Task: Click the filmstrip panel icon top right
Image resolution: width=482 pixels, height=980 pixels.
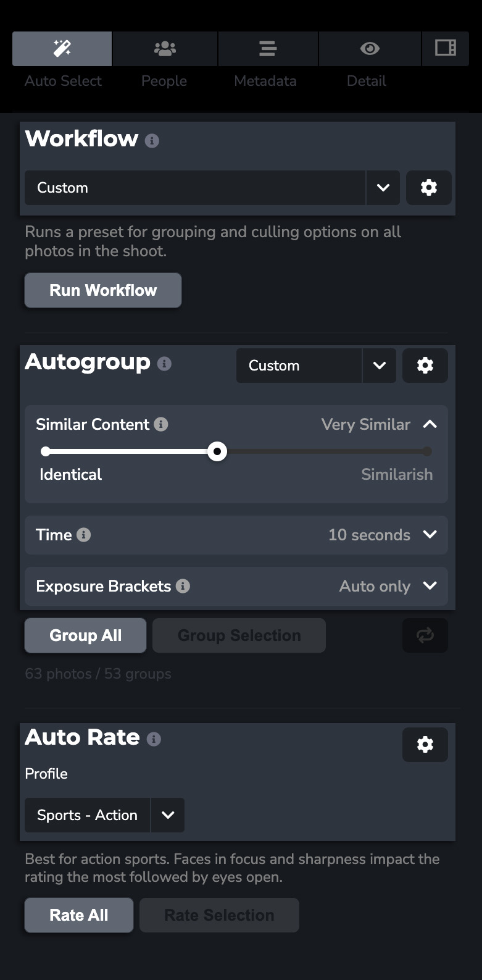Action: coord(446,48)
